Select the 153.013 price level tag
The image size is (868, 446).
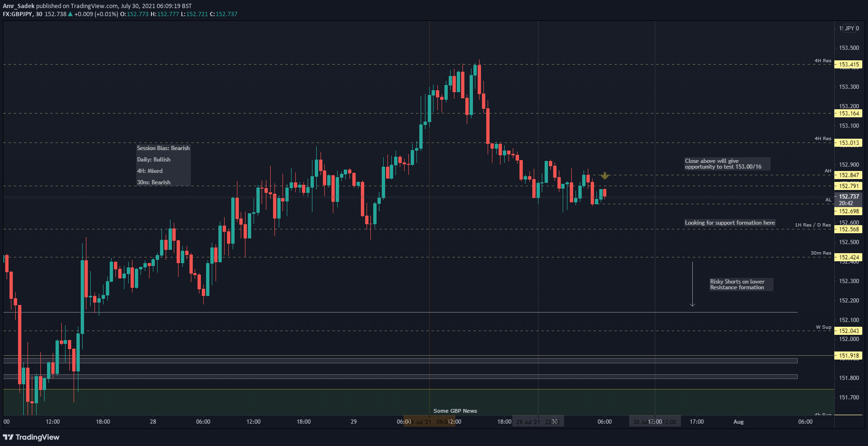click(849, 143)
